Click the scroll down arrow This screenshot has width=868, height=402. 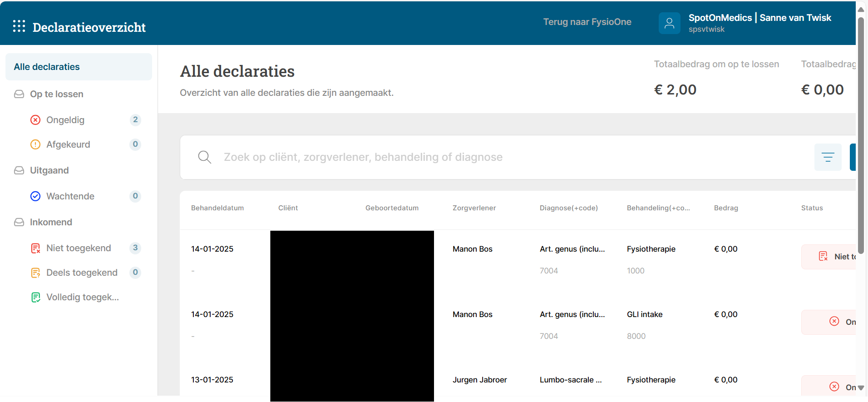pyautogui.click(x=861, y=387)
